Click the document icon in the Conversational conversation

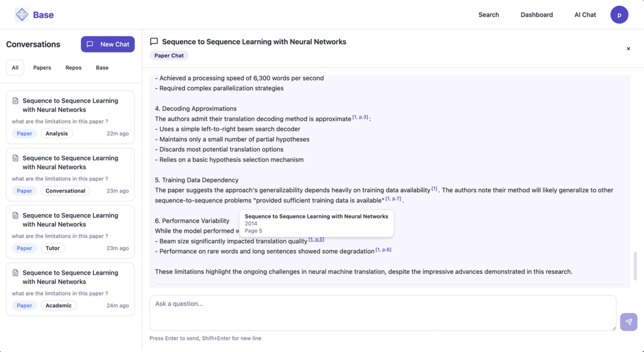click(15, 158)
